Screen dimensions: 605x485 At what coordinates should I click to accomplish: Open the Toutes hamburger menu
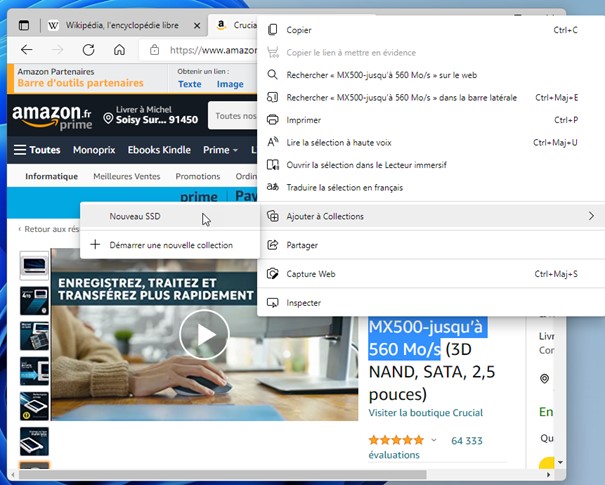pos(37,150)
